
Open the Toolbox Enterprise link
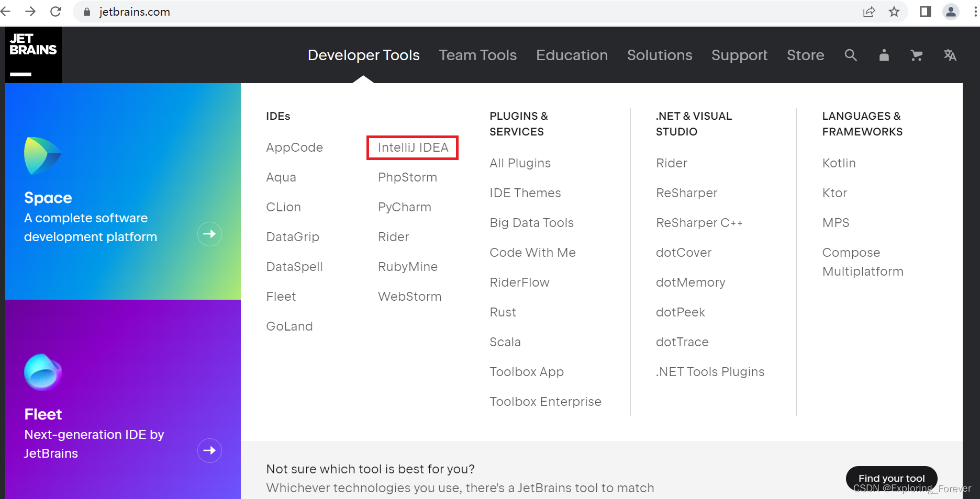coord(545,402)
